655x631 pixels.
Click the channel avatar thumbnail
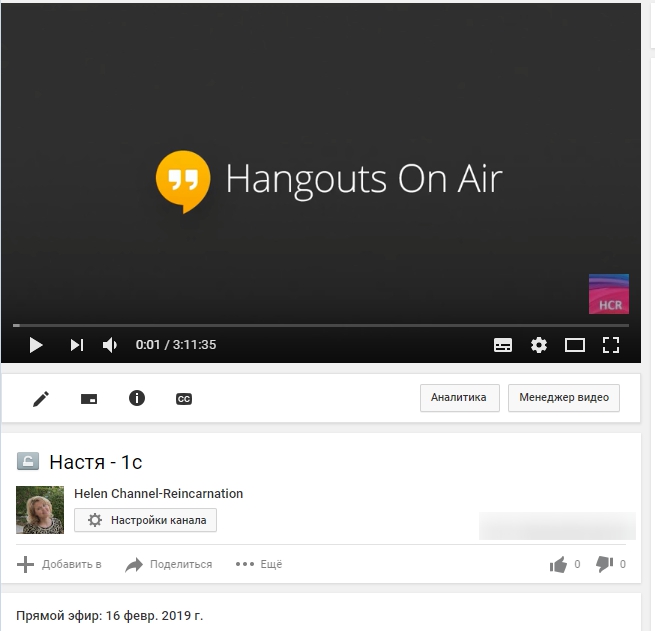(x=40, y=510)
